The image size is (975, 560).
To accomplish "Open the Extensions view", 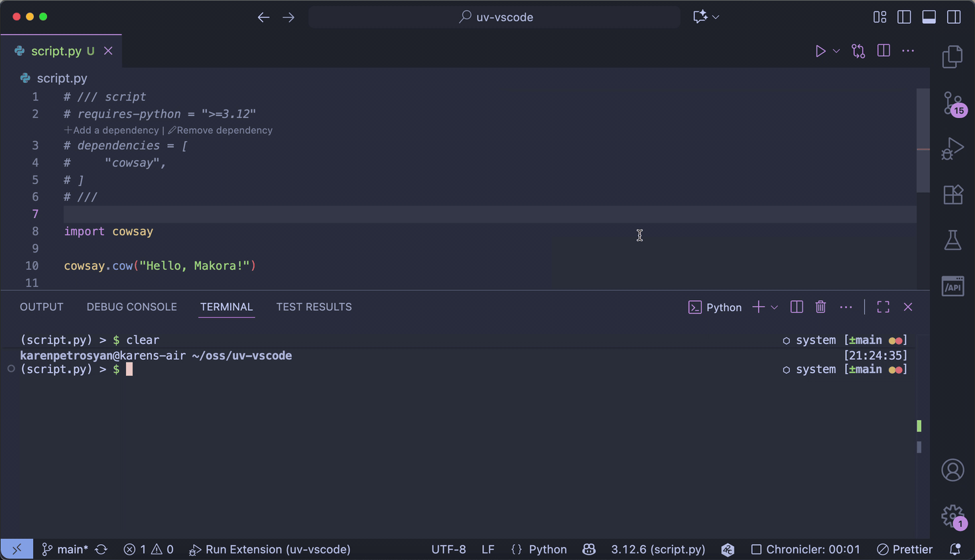I will (x=953, y=194).
